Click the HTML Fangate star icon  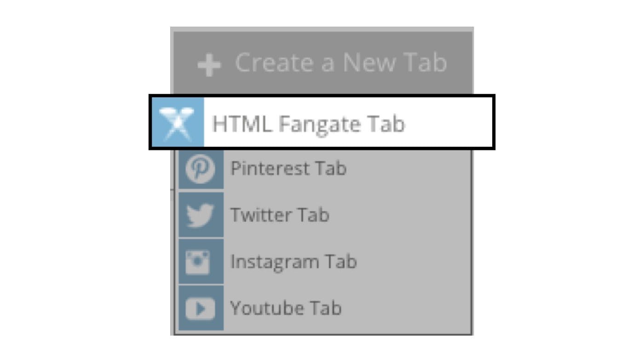[x=178, y=122]
